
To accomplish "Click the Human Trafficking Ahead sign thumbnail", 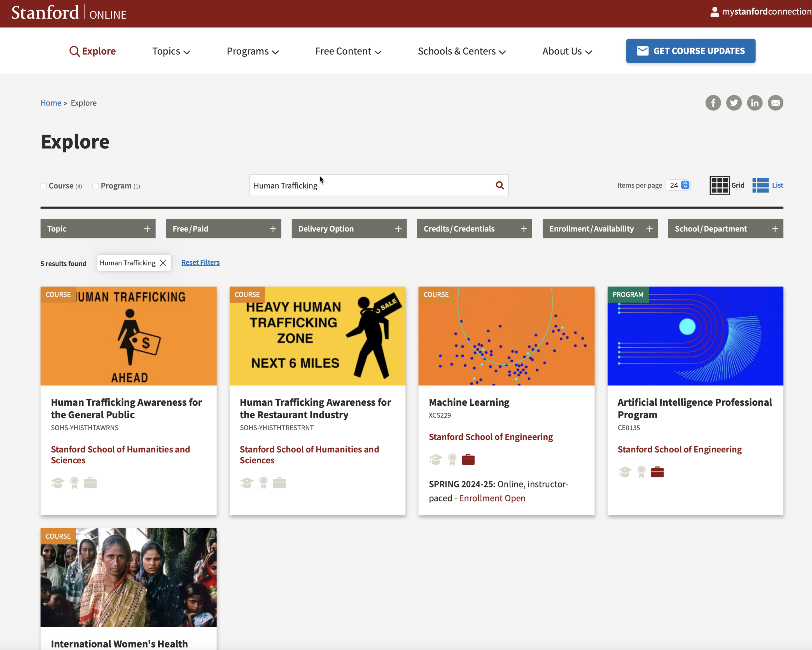I will [129, 336].
